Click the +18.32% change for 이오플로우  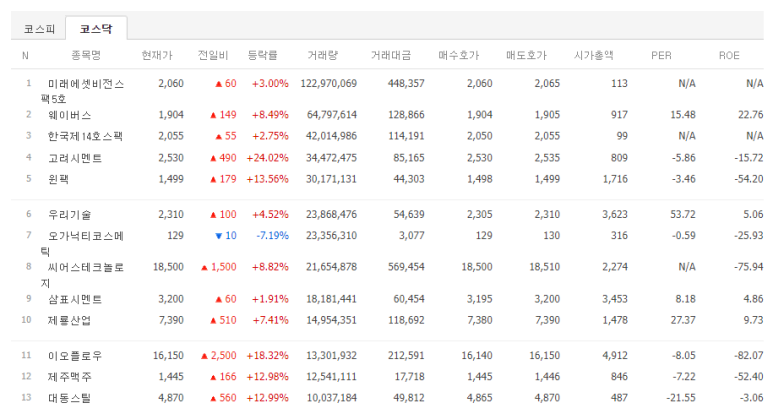268,356
